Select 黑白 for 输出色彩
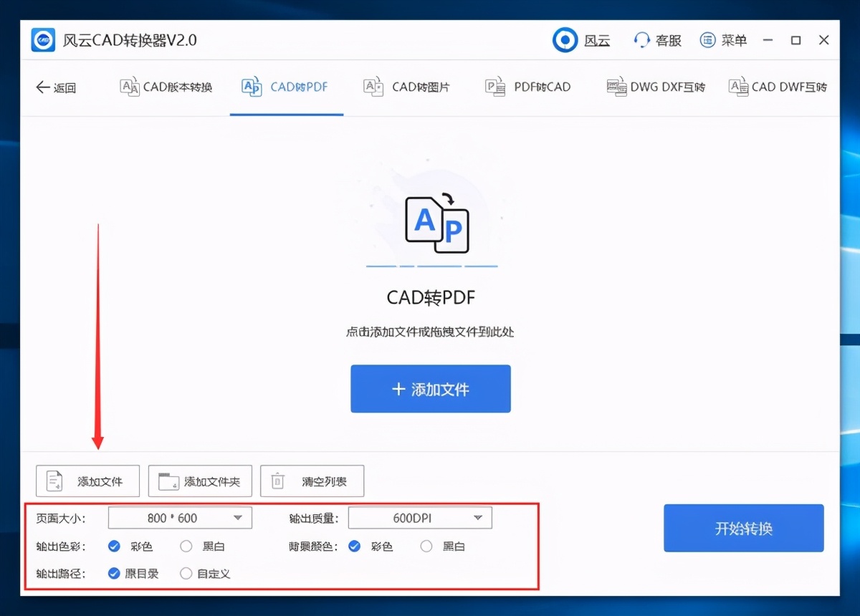 tap(186, 546)
